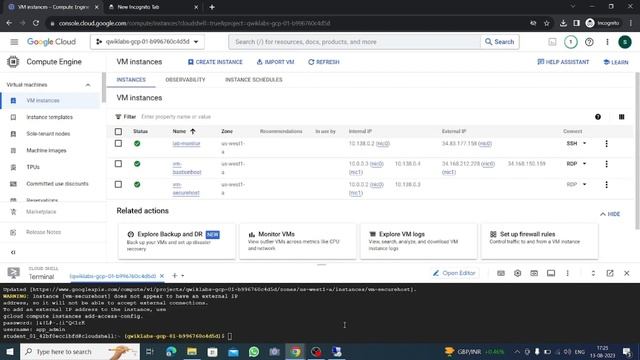The width and height of the screenshot is (640, 360).
Task: Click RDP for vm-bastionhost
Action: pos(571,164)
